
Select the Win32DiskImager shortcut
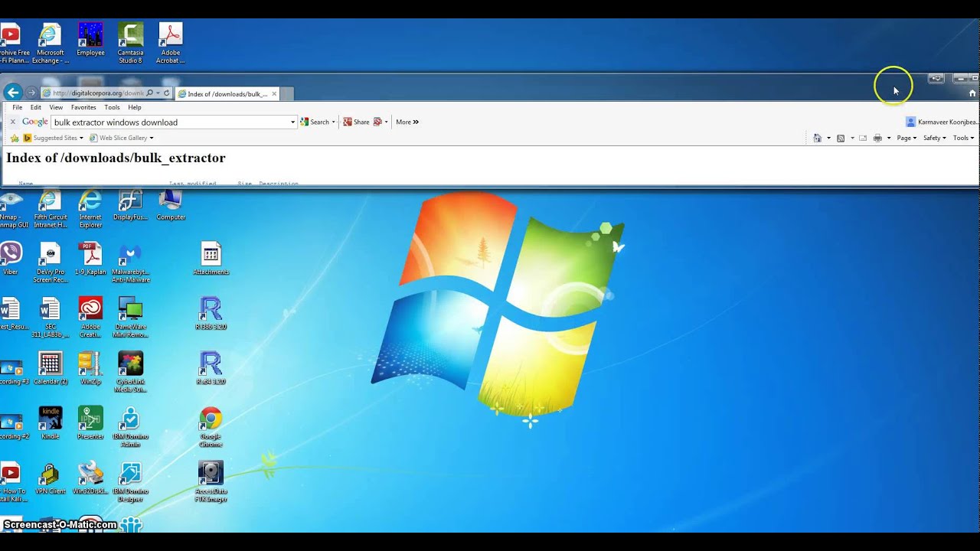pos(90,478)
